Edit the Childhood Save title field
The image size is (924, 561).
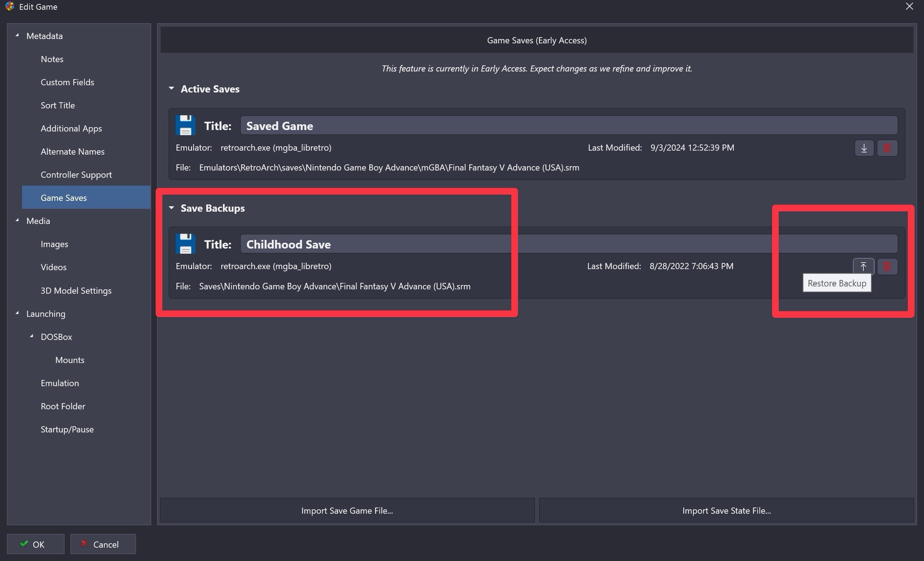click(x=569, y=244)
